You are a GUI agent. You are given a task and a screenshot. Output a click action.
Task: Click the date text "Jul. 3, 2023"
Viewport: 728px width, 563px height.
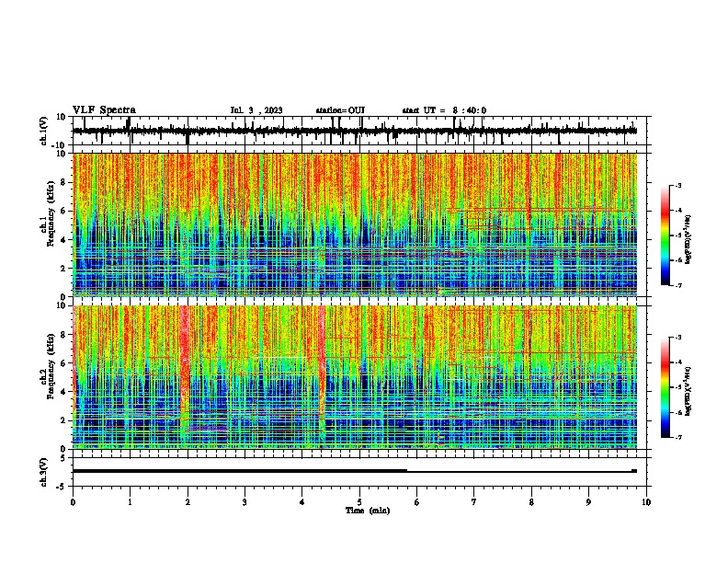click(256, 110)
